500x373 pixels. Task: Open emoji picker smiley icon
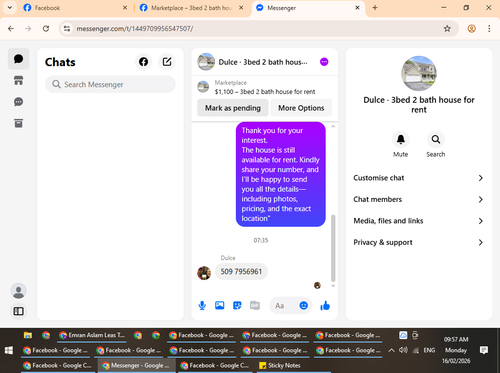tap(303, 305)
